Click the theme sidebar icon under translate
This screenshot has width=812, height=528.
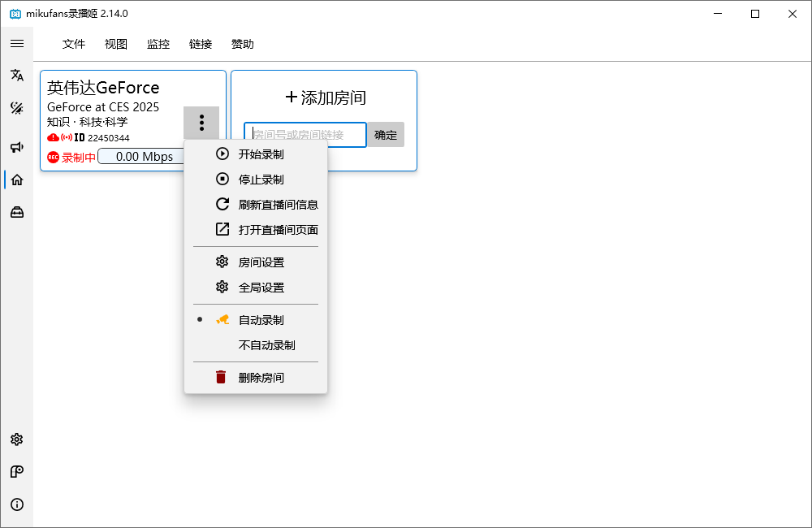click(17, 108)
